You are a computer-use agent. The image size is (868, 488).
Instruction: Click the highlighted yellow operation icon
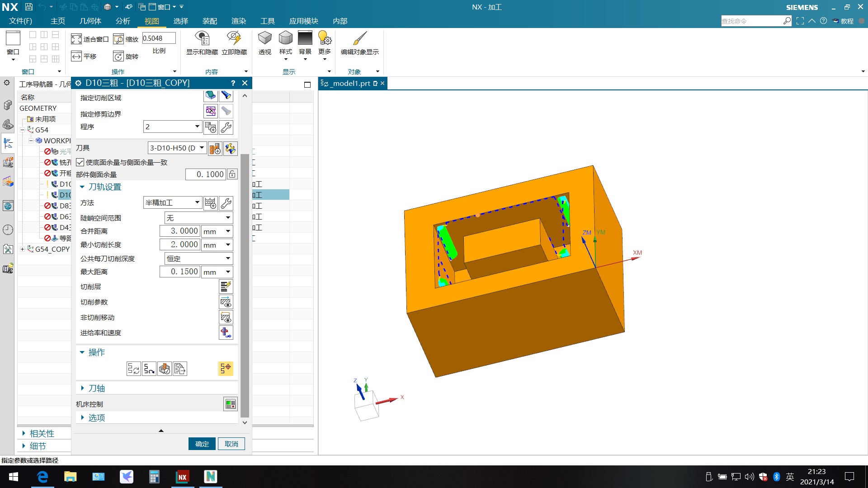[226, 369]
